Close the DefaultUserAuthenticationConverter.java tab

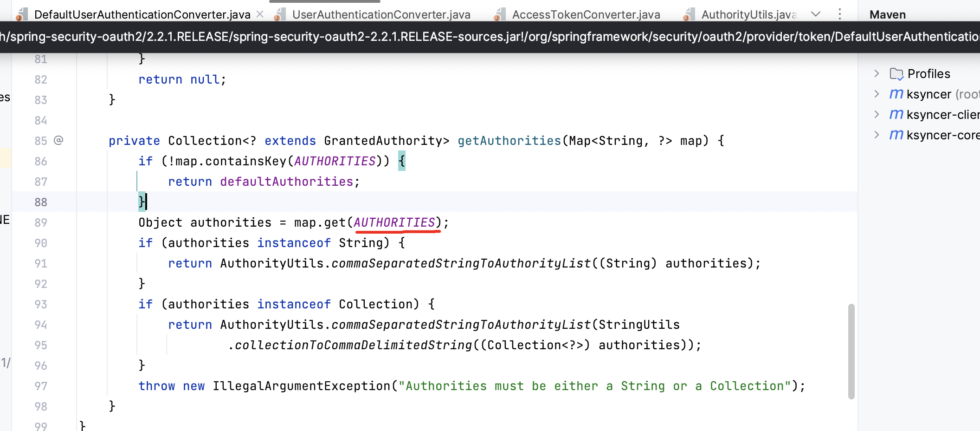[260, 14]
